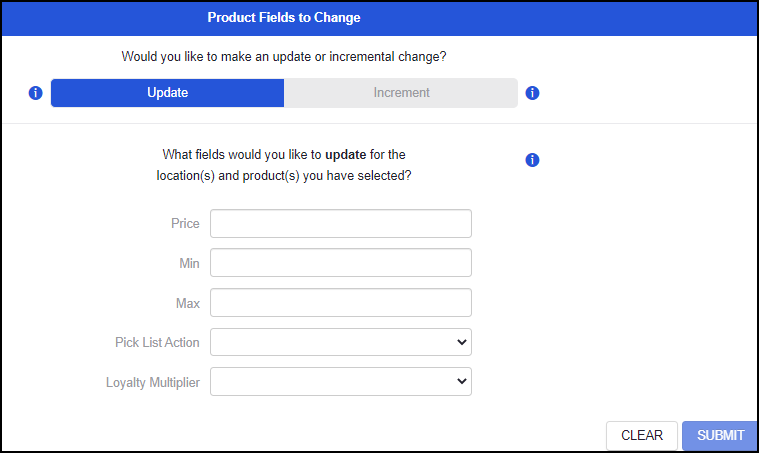The height and width of the screenshot is (453, 759).
Task: Click the info icon right of Increment
Action: pyautogui.click(x=532, y=93)
